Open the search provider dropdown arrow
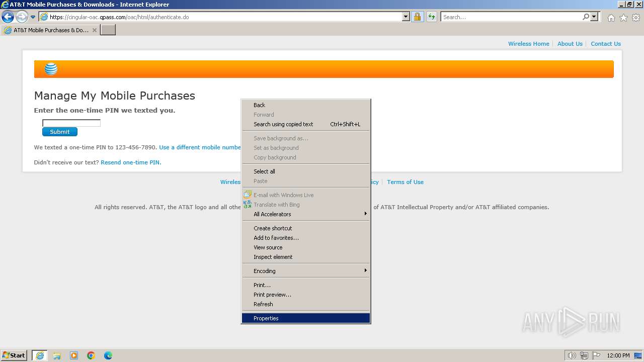 (594, 17)
